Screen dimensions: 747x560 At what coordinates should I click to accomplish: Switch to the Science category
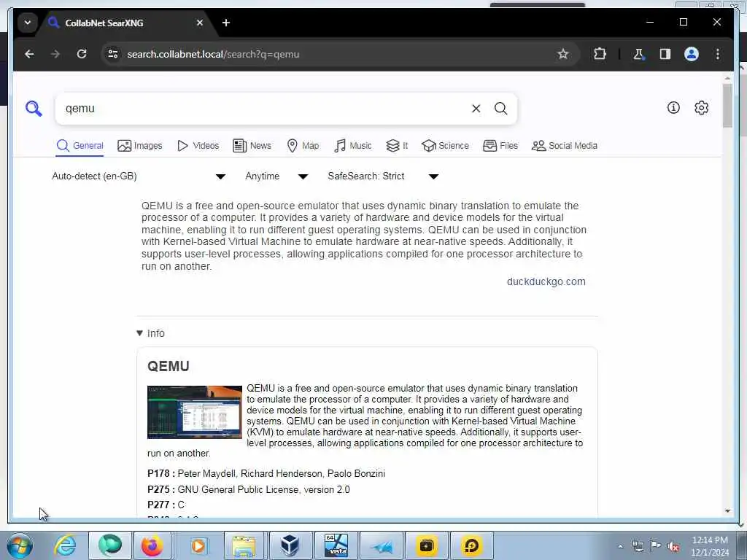[445, 146]
